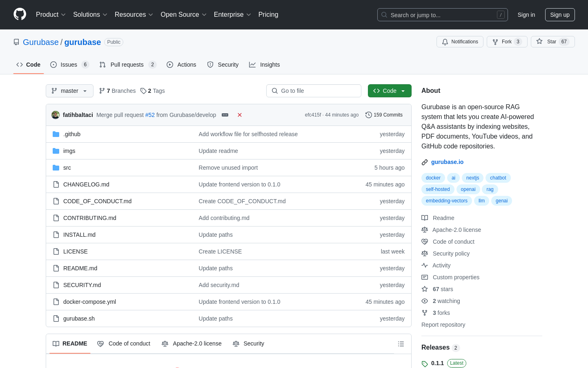Open the Resources dropdown menu
The height and width of the screenshot is (368, 588).
tap(134, 15)
